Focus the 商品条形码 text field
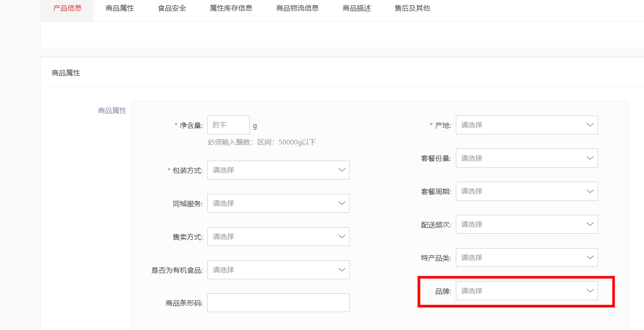644x330 pixels. point(278,303)
